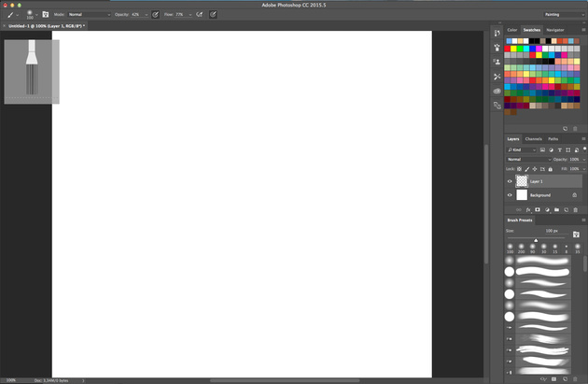The image size is (588, 384).
Task: Turn layer filtering on or off
Action: tap(584, 149)
